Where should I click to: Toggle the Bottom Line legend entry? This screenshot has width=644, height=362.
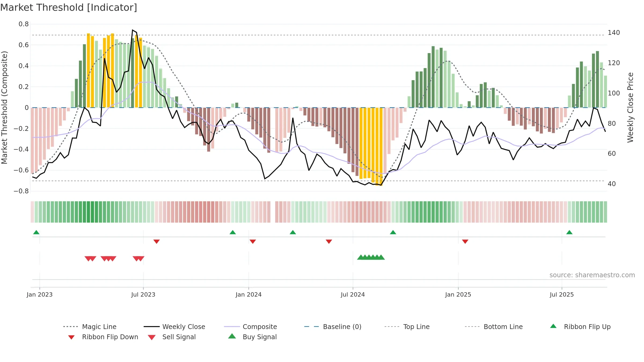tap(494, 327)
